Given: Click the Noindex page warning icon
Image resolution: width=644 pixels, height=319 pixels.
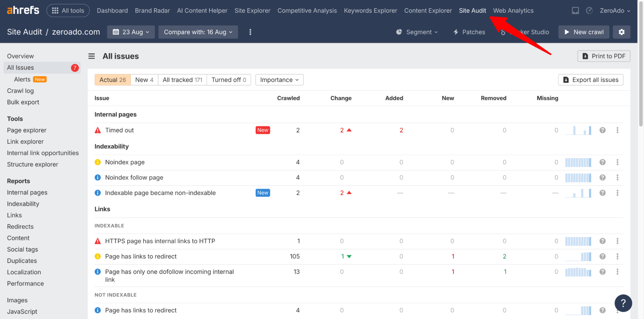Looking at the screenshot, I should pos(98,162).
